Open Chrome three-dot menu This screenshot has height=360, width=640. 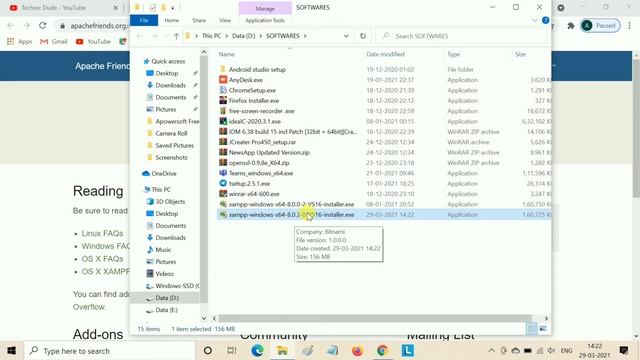[x=629, y=26]
